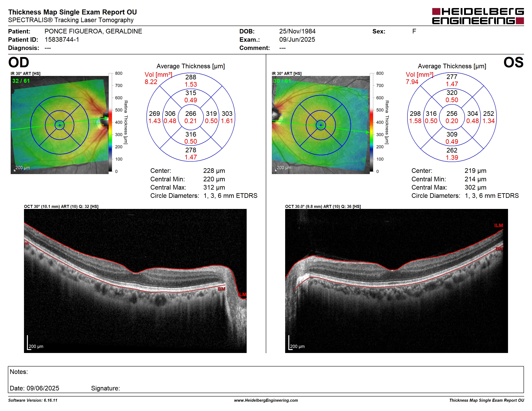Click the Heidelberg Engineering logo

pyautogui.click(x=478, y=16)
